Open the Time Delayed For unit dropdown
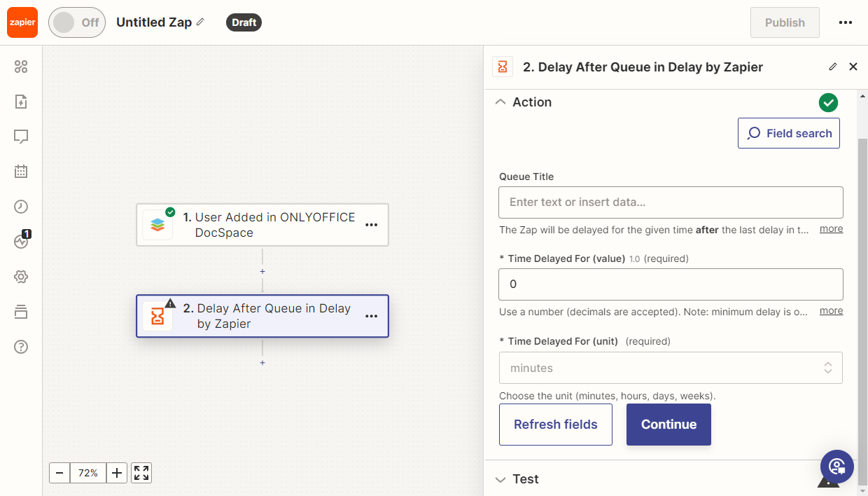 (x=670, y=368)
